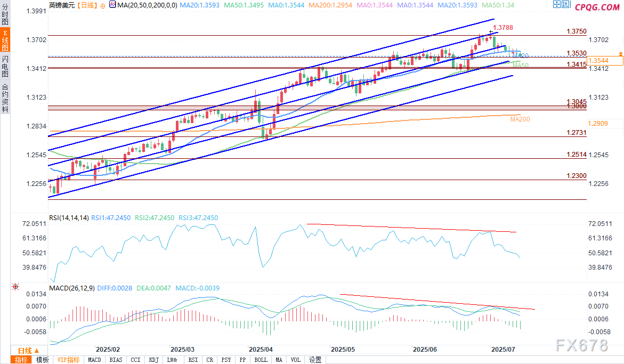
Task: Click the RSI(14,14,14) parameter label
Action: pyautogui.click(x=68, y=218)
